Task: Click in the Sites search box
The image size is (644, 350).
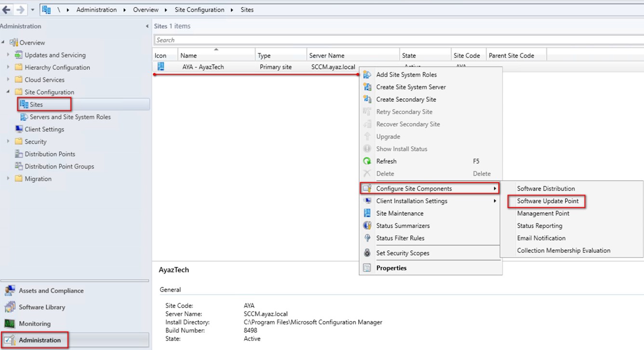Action: [399, 40]
